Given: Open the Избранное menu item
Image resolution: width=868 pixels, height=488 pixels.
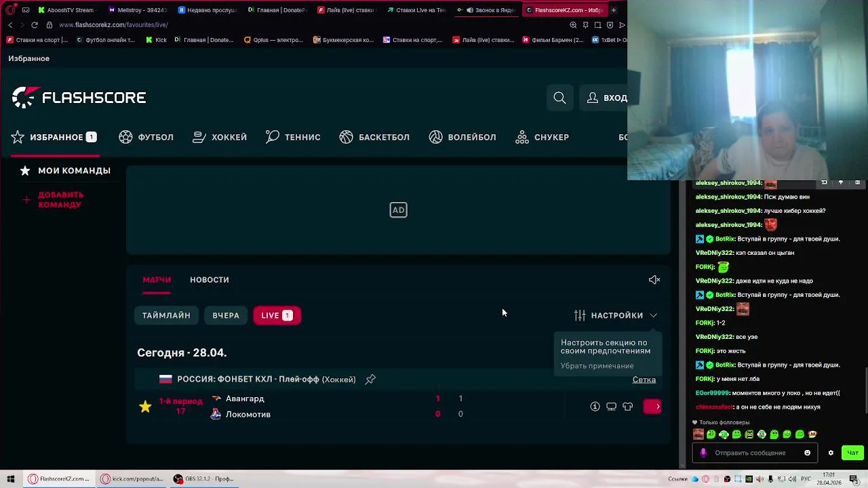Looking at the screenshot, I should [54, 137].
